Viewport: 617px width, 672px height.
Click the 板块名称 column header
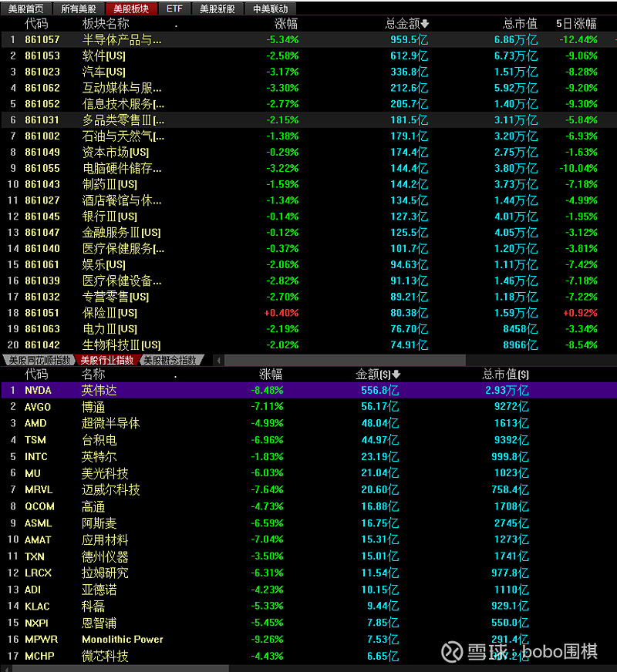point(106,24)
